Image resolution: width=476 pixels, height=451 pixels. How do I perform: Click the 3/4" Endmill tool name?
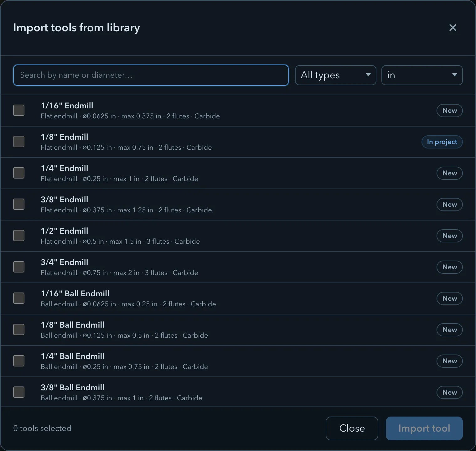coord(65,262)
